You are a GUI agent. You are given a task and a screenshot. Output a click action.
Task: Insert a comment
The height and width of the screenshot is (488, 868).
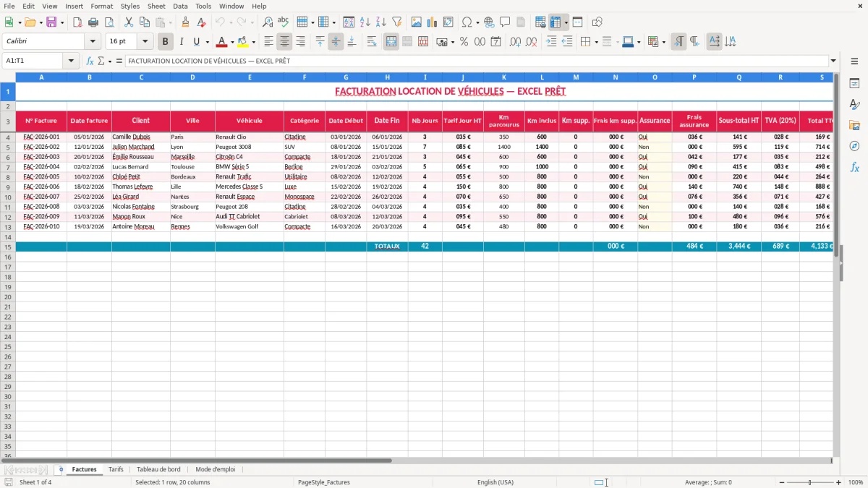pyautogui.click(x=505, y=22)
